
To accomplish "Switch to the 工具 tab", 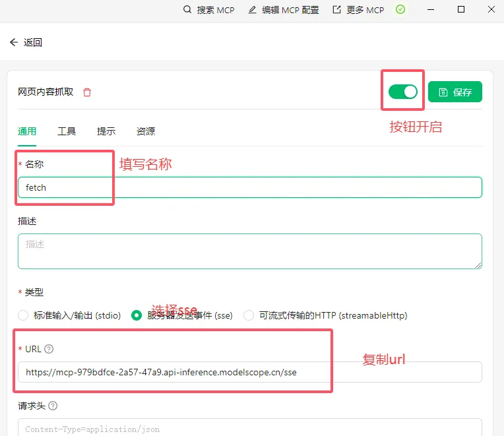I will (x=67, y=131).
